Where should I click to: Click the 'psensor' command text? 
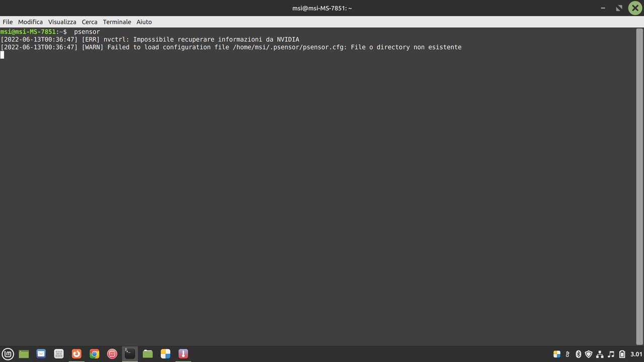(87, 32)
